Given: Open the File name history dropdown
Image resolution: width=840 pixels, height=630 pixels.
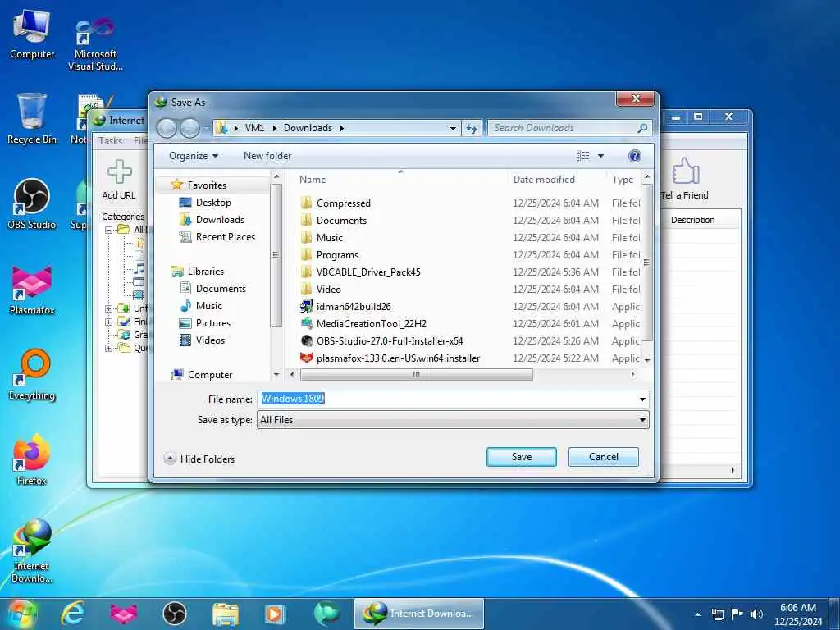Looking at the screenshot, I should (x=642, y=399).
